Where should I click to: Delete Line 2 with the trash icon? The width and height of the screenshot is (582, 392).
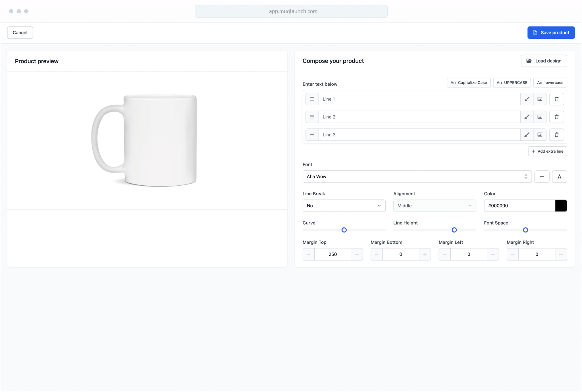click(x=556, y=117)
